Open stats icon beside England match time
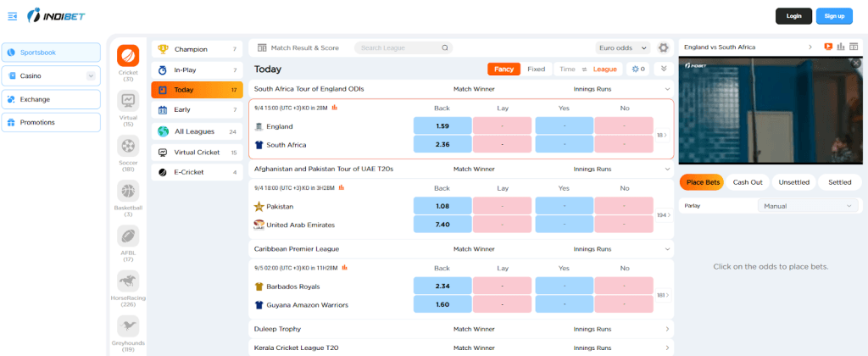 coord(334,108)
